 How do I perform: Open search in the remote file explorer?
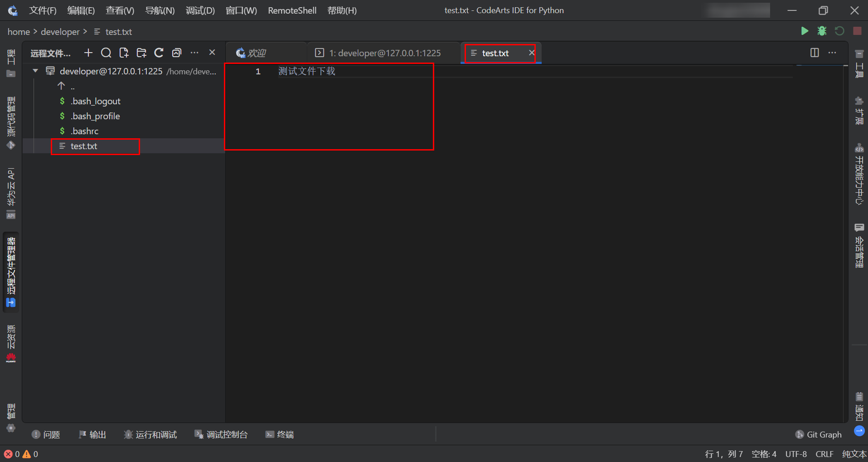pyautogui.click(x=106, y=53)
